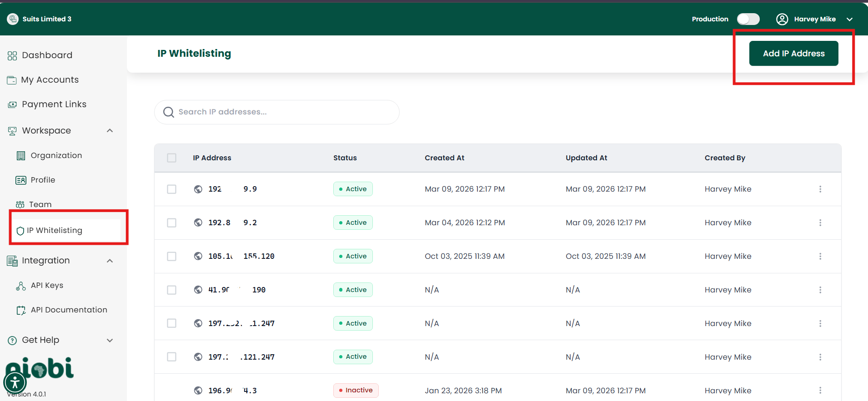The width and height of the screenshot is (868, 401).
Task: Open the Dashboard icon in sidebar
Action: [12, 55]
